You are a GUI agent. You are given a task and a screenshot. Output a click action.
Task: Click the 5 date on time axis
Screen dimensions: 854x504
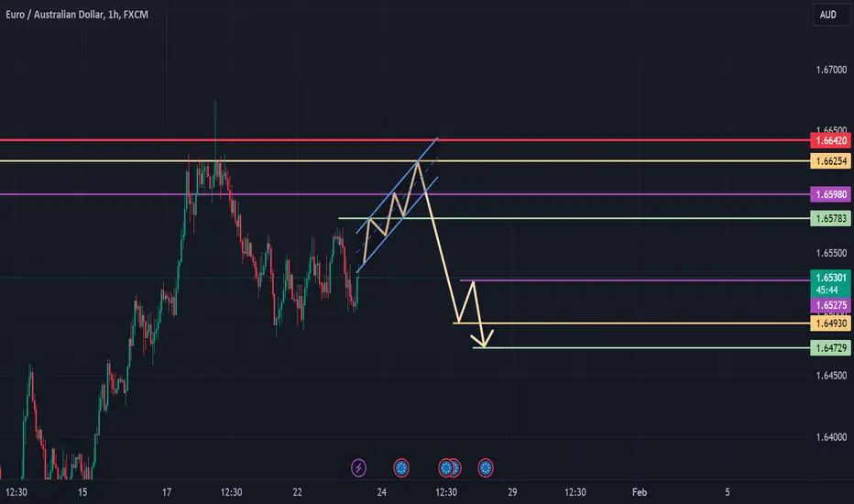[728, 492]
